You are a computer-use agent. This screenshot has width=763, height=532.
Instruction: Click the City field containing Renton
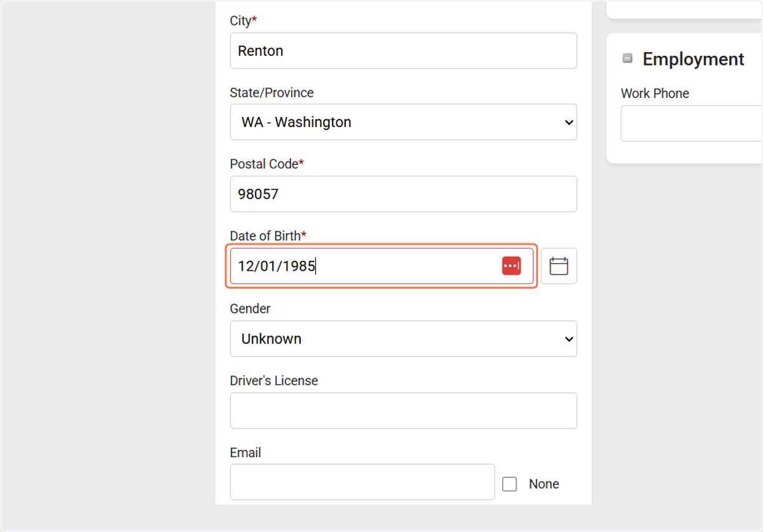(403, 51)
